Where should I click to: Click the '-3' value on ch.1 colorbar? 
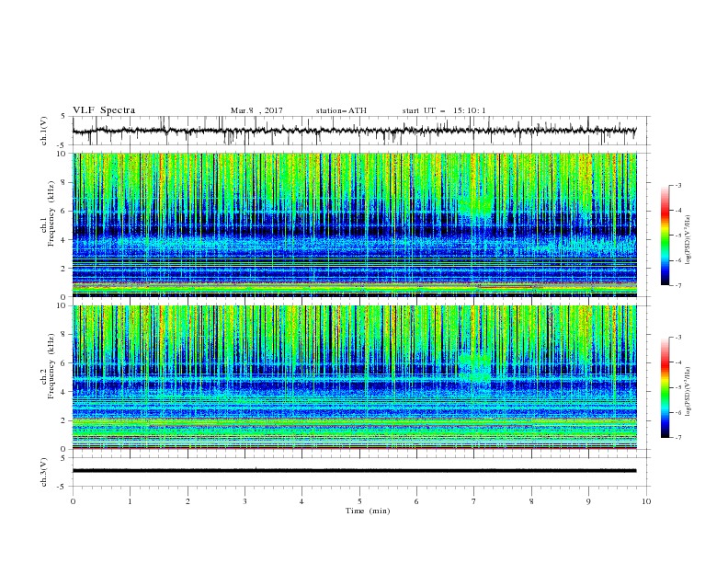pyautogui.click(x=677, y=185)
